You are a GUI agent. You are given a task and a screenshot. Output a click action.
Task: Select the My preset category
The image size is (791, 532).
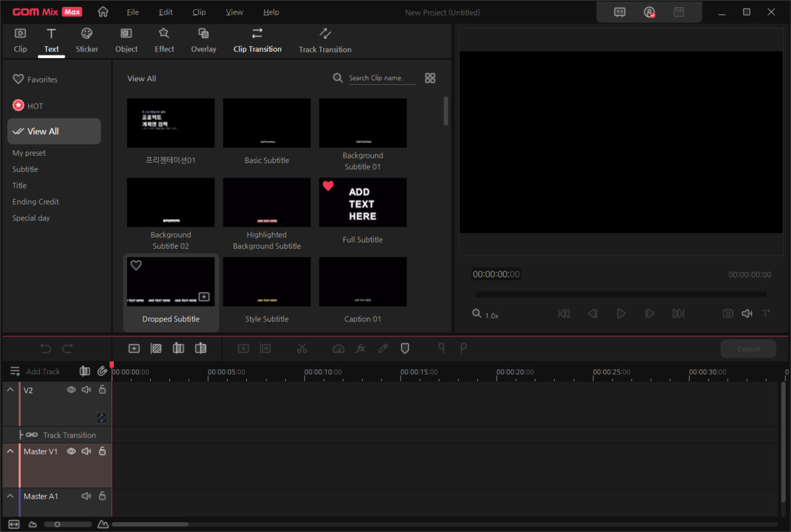[x=29, y=153]
